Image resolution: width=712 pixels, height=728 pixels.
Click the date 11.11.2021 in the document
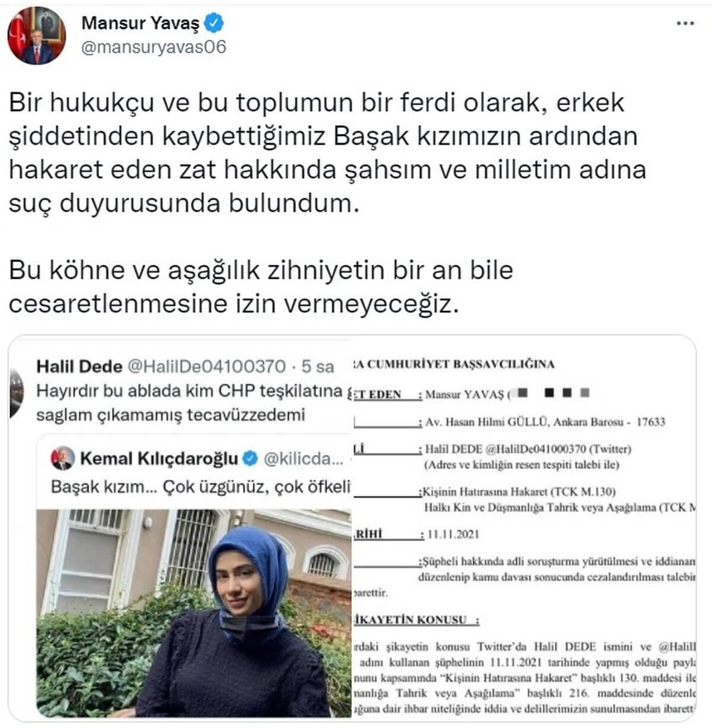point(453,534)
